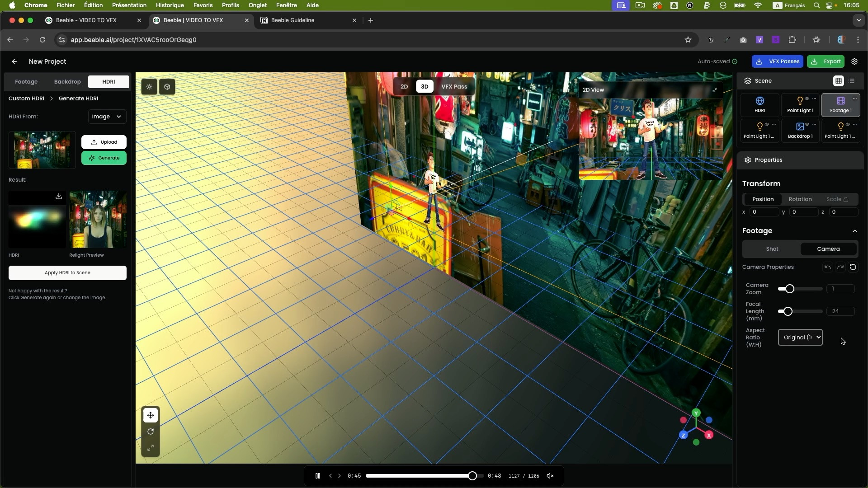This screenshot has width=868, height=488.
Task: Open the Aspect Ratio dropdown
Action: pyautogui.click(x=800, y=338)
